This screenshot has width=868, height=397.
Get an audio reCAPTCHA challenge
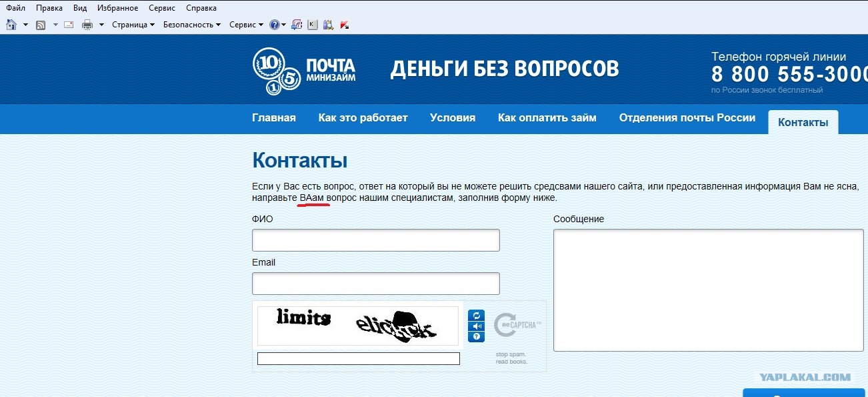476,326
